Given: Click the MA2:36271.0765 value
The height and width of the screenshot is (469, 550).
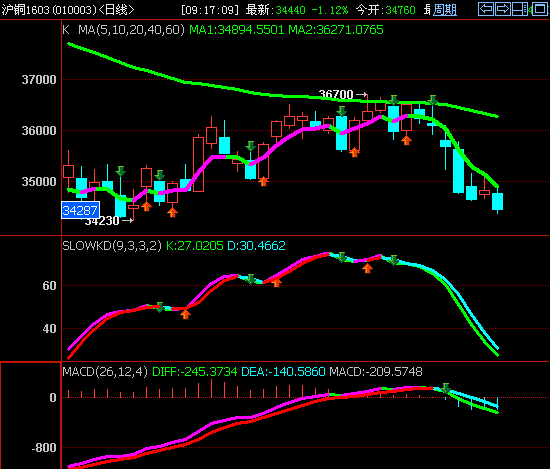Looking at the screenshot, I should (336, 30).
